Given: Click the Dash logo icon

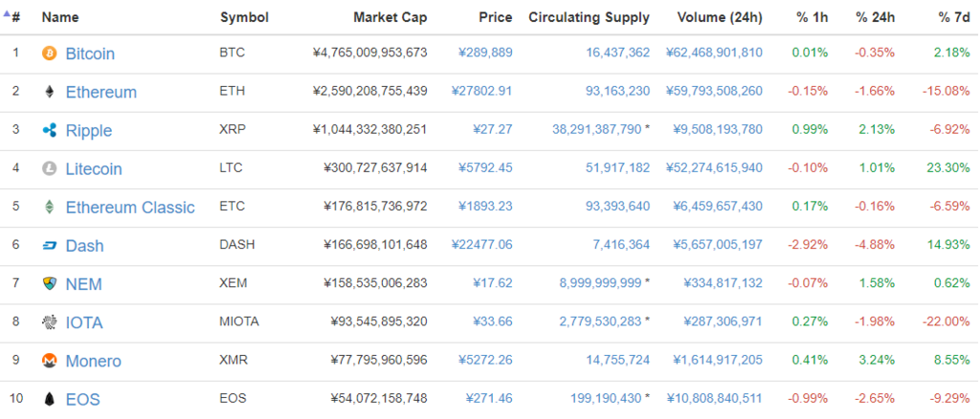Looking at the screenshot, I should point(49,246).
